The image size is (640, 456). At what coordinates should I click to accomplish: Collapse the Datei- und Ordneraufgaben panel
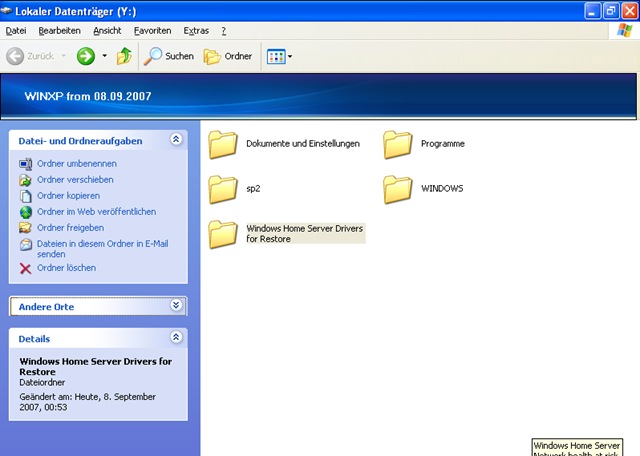[176, 140]
